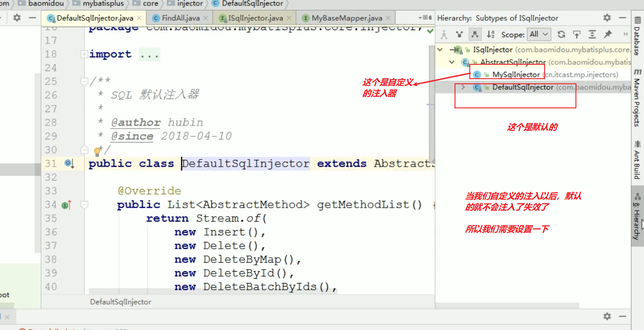Collapse getMethodList method fold
The image size is (644, 330).
(x=84, y=205)
